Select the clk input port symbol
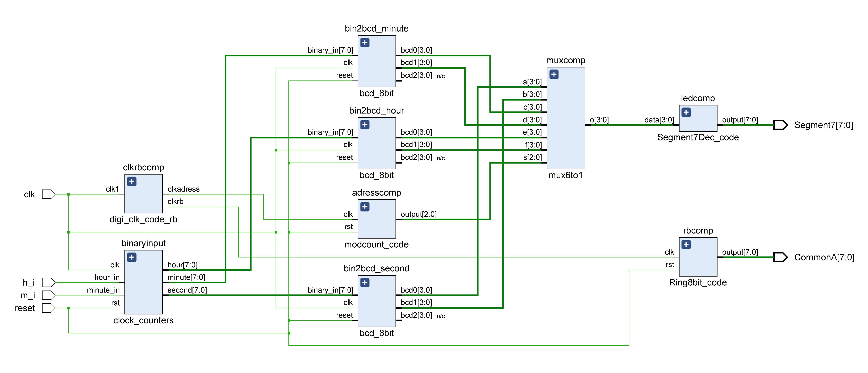The height and width of the screenshot is (373, 868). 49,194
